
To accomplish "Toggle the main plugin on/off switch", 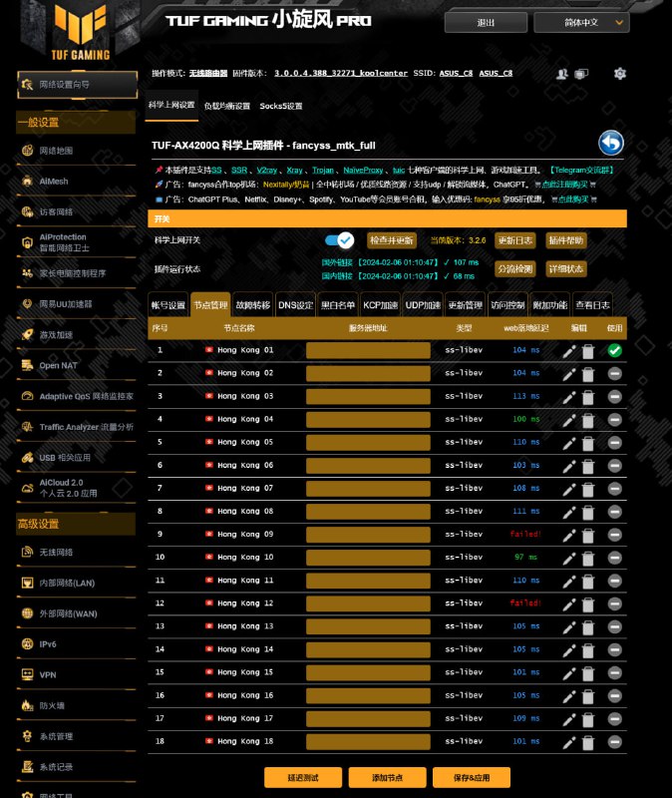I will (x=339, y=240).
